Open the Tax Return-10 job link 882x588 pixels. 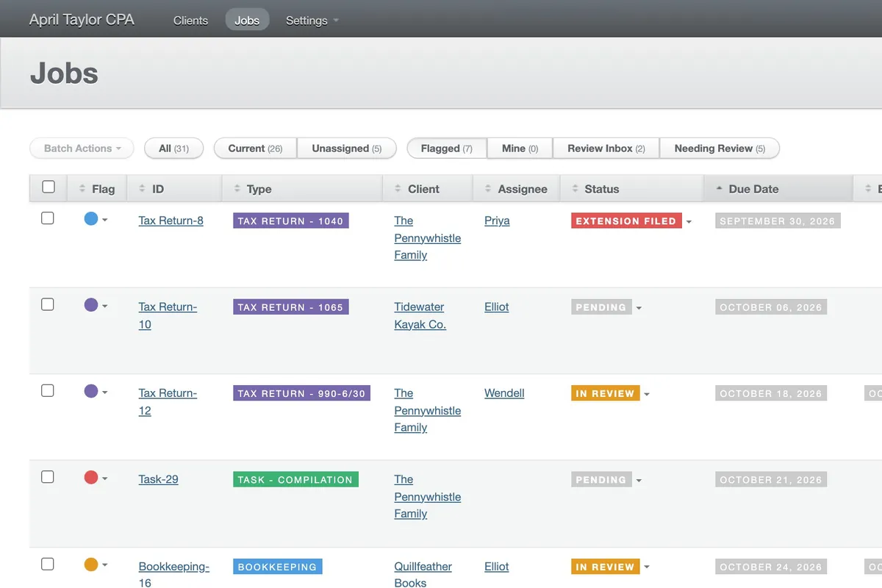(x=168, y=315)
